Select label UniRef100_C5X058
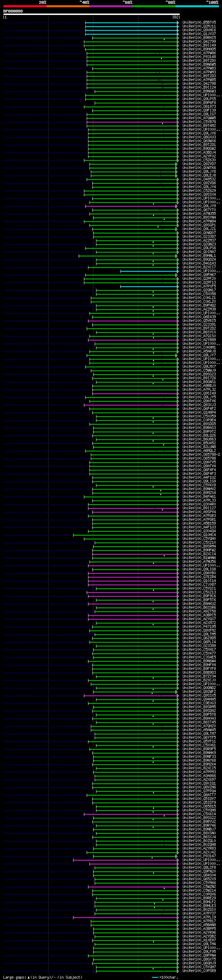The width and height of the screenshot is (222, 980). coord(199,294)
